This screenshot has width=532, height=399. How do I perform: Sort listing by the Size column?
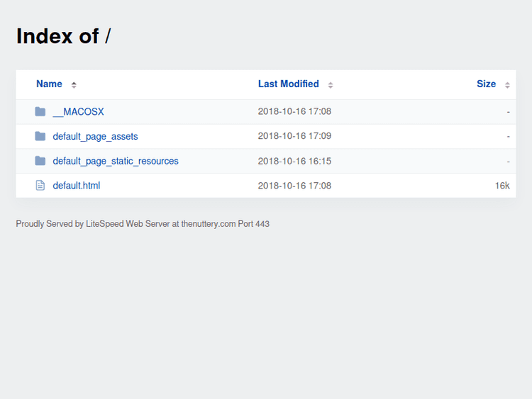[x=486, y=84]
